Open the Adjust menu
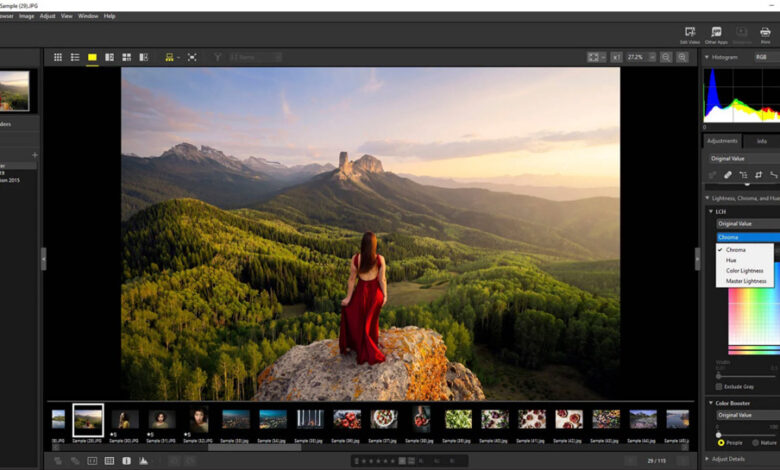The width and height of the screenshot is (780, 470). click(47, 16)
